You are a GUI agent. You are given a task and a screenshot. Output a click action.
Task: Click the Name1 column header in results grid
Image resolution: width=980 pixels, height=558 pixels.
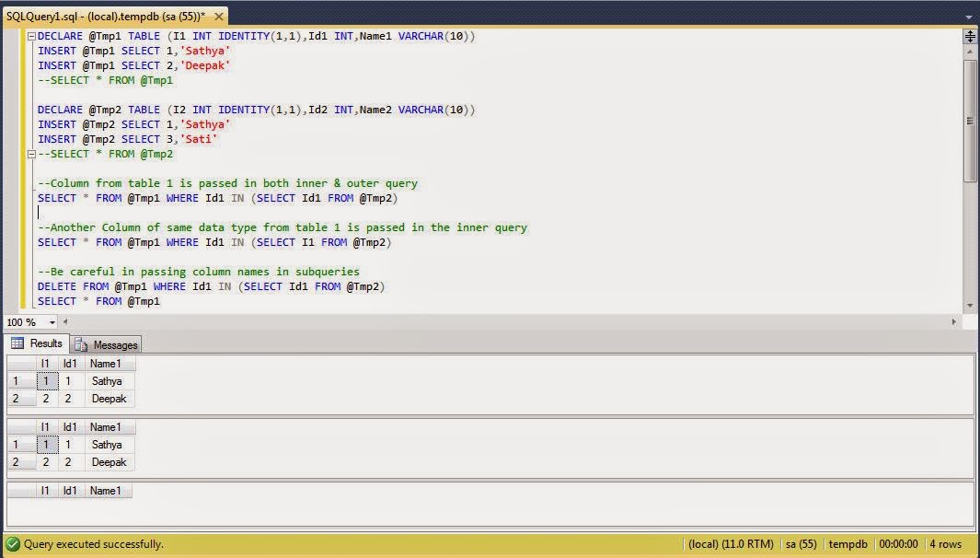pos(107,363)
